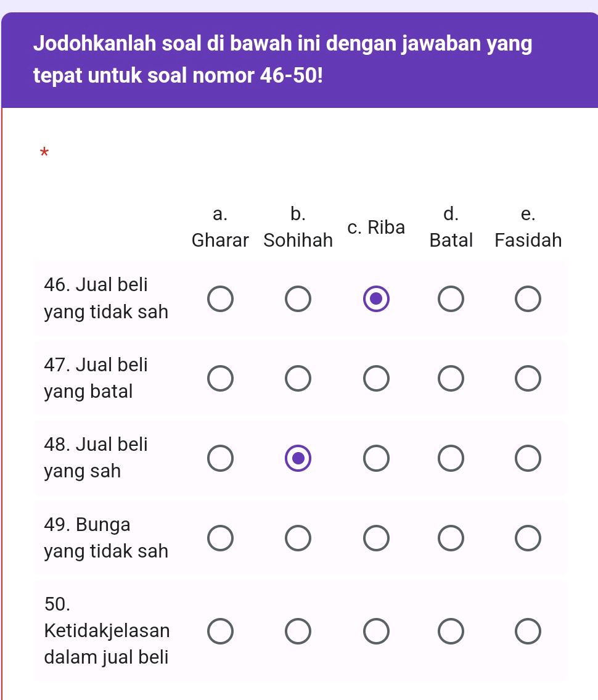Image resolution: width=598 pixels, height=700 pixels.
Task: Select Fasidah for question 47
Action: click(527, 378)
